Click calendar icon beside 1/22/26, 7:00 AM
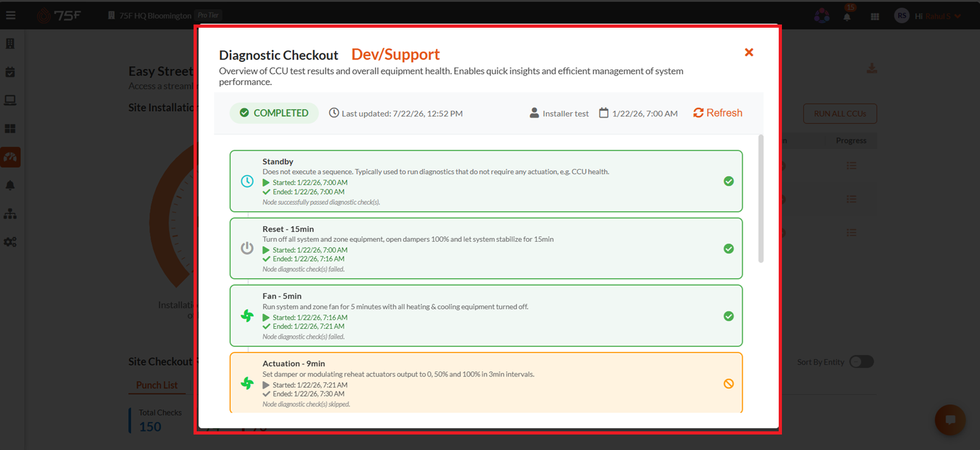The height and width of the screenshot is (450, 980). 604,113
